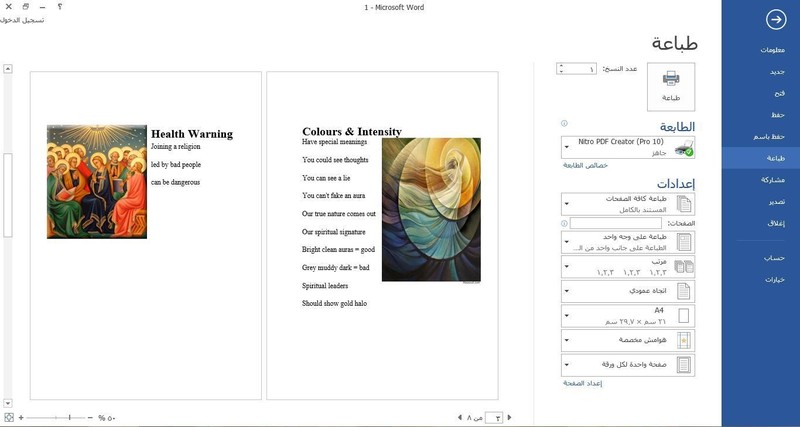The width and height of the screenshot is (800, 427).
Task: Click the printer icon Print button
Action: coord(671,87)
